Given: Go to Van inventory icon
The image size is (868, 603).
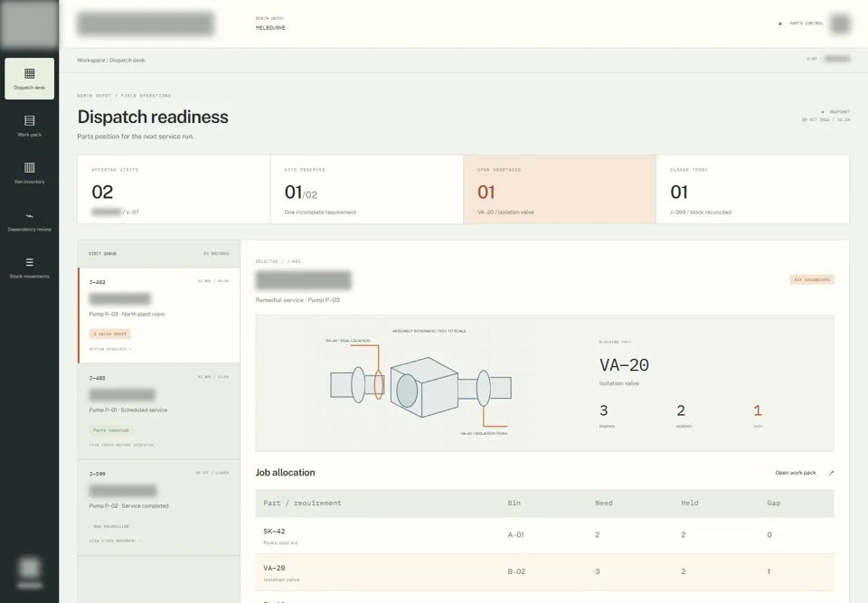Looking at the screenshot, I should (x=29, y=173).
